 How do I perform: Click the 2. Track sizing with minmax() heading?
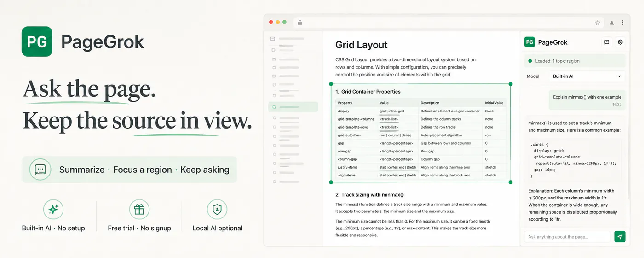point(369,195)
